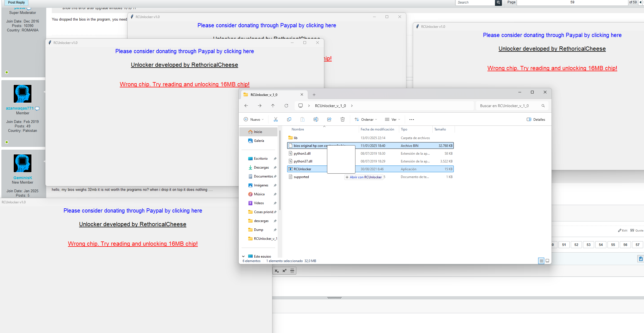Viewport: 644px width, 333px height.
Task: Click the Cut scissors icon in Explorer toolbar
Action: [x=275, y=119]
